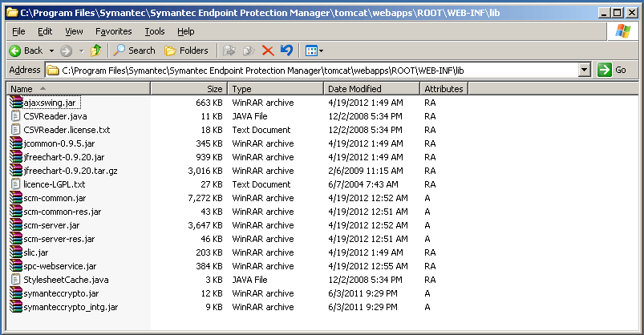Screen dimensions: 644x335
Task: Open the Help menu
Action: point(185,31)
